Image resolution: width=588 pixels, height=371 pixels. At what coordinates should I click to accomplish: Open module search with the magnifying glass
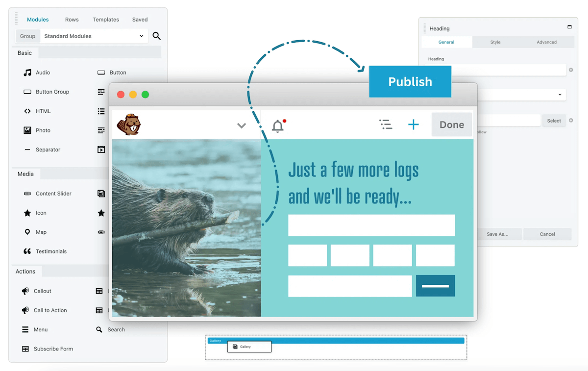156,36
